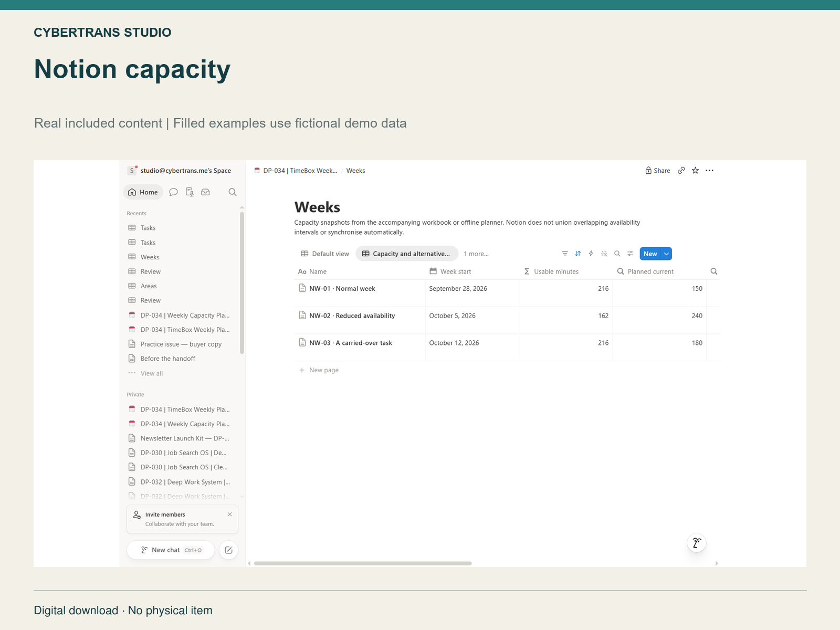Image resolution: width=840 pixels, height=630 pixels.
Task: Open the Name column header menu
Action: point(360,271)
